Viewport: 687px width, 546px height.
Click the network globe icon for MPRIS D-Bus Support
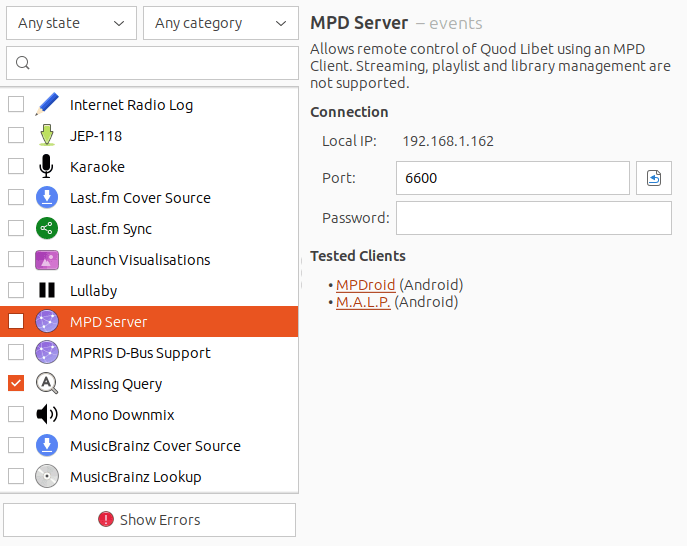47,352
